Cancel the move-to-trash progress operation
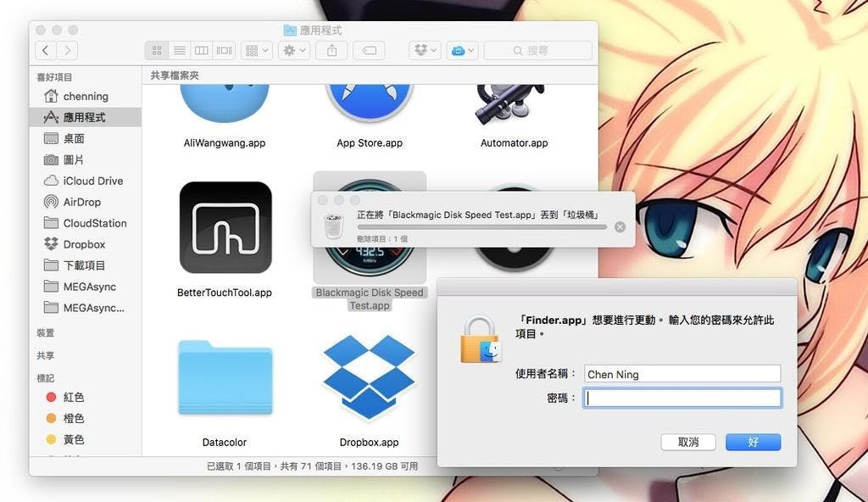Viewport: 868px width, 502px height. point(620,226)
